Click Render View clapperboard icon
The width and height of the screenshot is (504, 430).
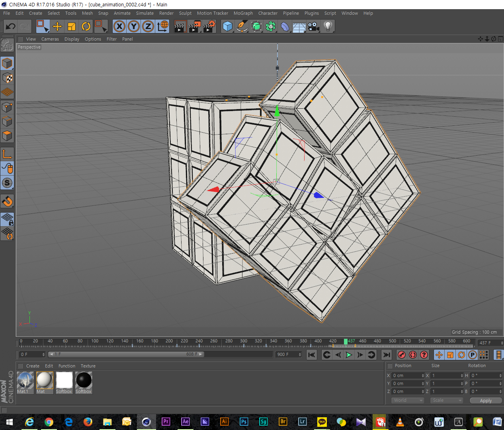(180, 27)
